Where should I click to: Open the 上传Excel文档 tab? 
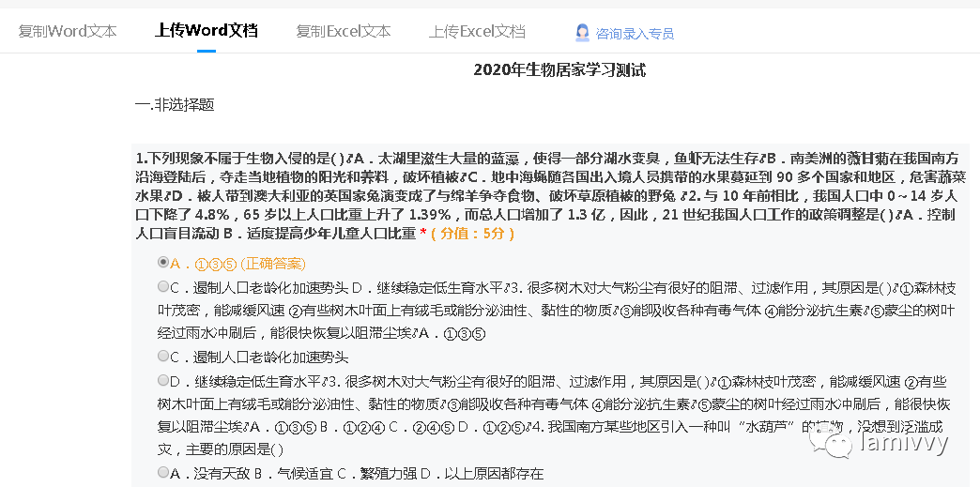[x=477, y=31]
